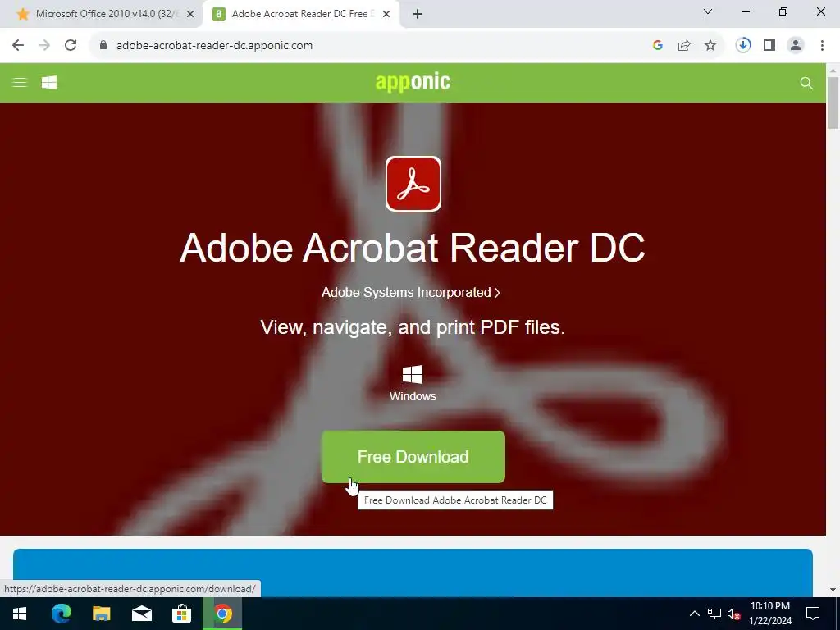The width and height of the screenshot is (840, 630).
Task: Click the Adobe Acrobat Reader DC heading
Action: (x=413, y=248)
